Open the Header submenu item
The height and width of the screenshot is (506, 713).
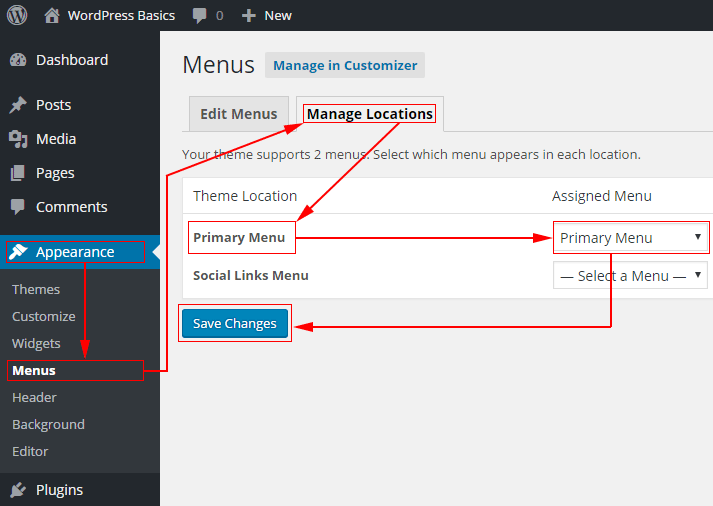35,397
